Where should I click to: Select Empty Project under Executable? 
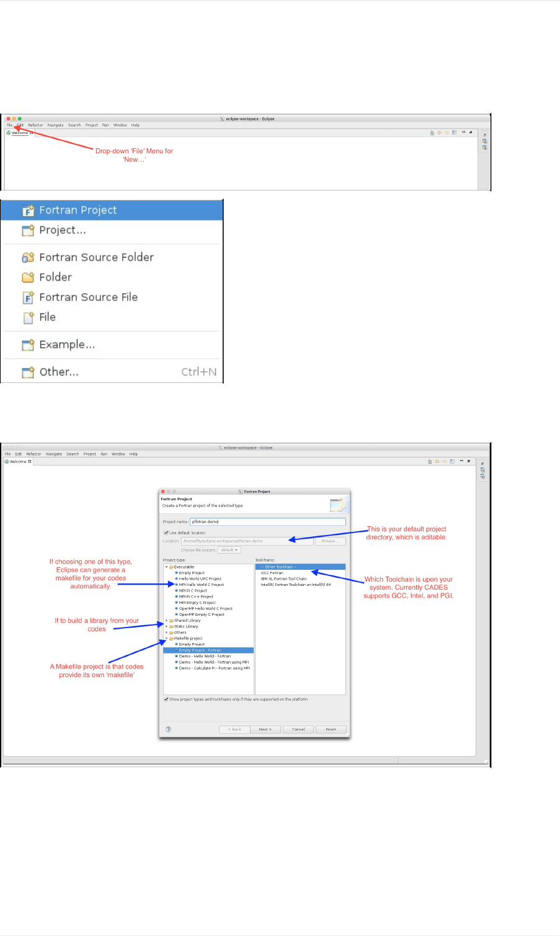192,573
